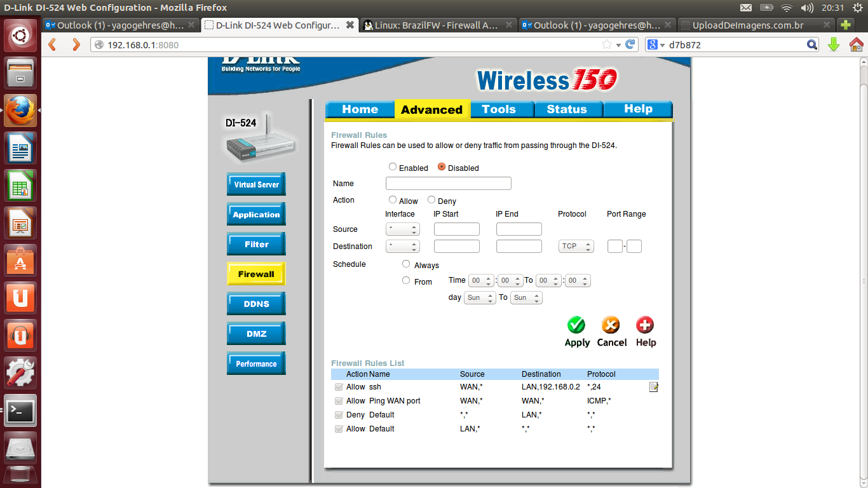Open Files manager from launcher

pos(20,73)
